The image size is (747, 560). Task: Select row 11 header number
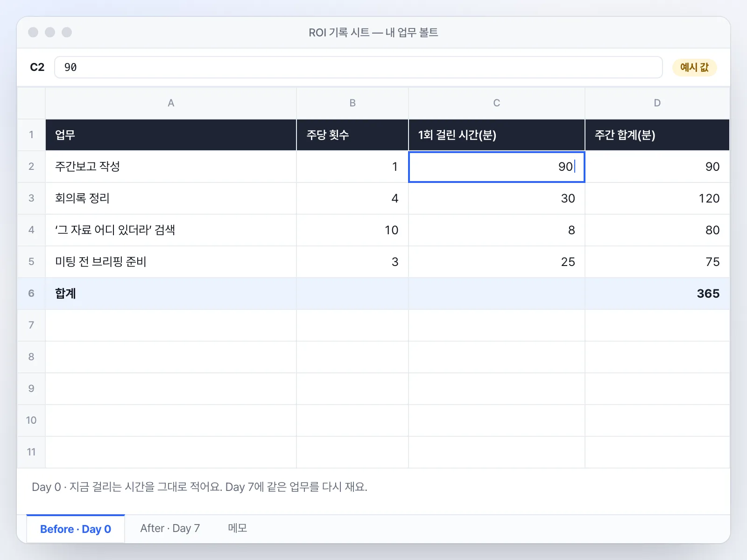(x=31, y=452)
